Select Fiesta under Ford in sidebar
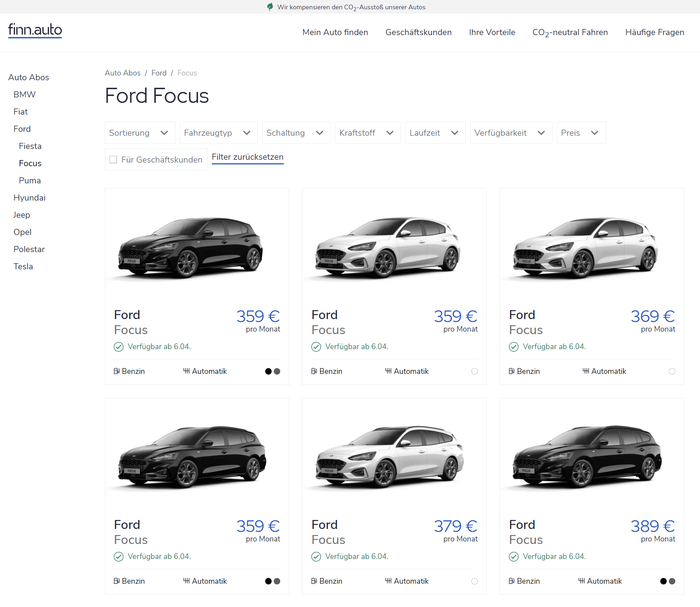 point(30,146)
